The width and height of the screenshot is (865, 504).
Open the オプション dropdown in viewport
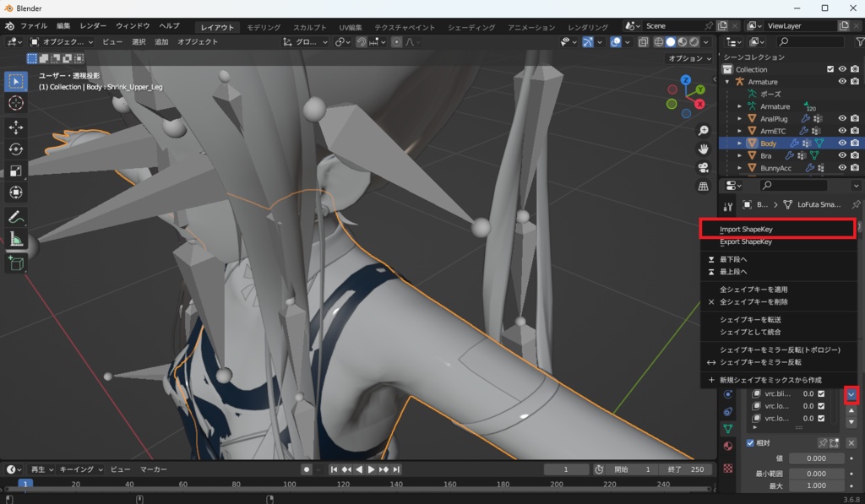689,58
